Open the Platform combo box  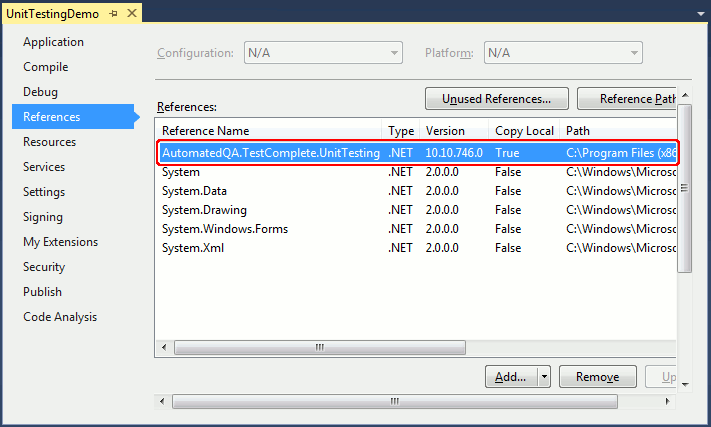coord(563,53)
